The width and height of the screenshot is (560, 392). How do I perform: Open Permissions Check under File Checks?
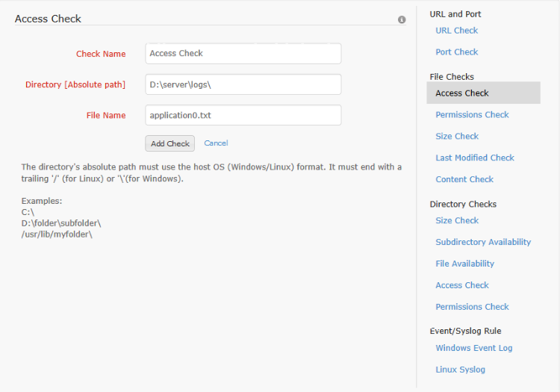pyautogui.click(x=472, y=115)
